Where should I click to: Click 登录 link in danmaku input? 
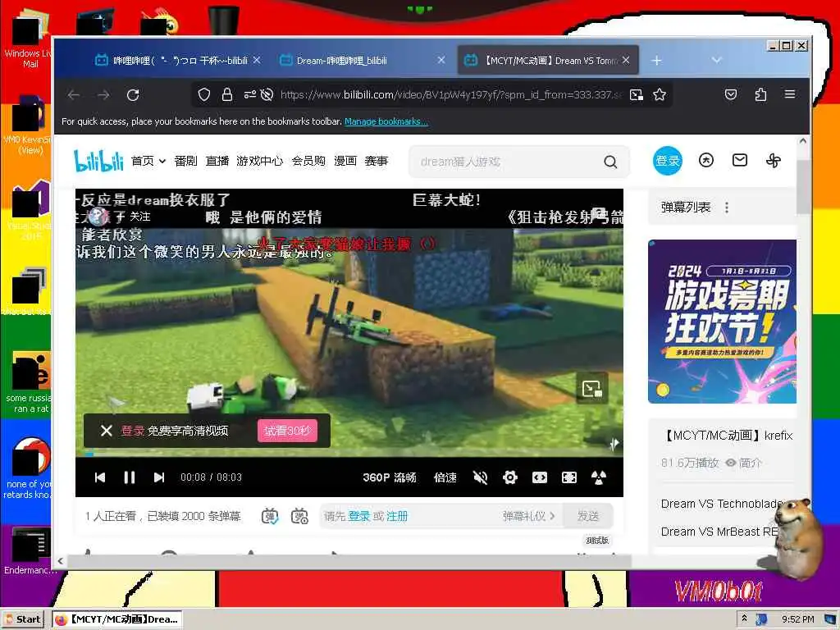click(x=359, y=517)
